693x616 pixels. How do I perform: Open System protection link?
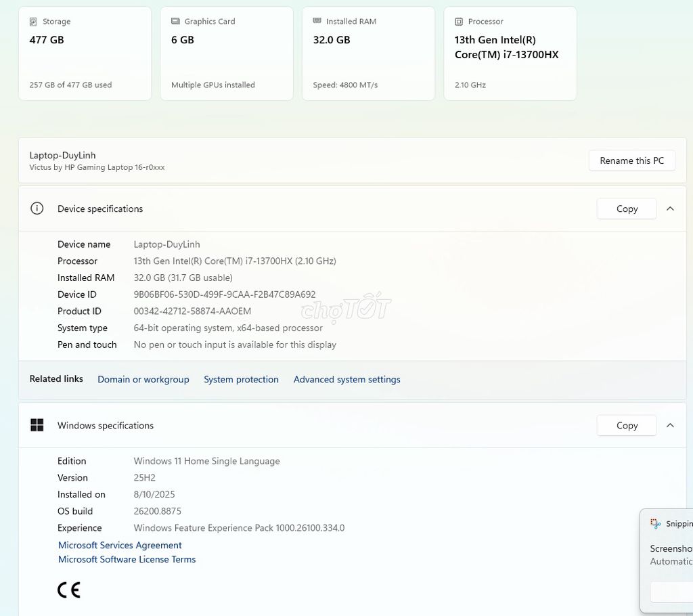(x=241, y=380)
